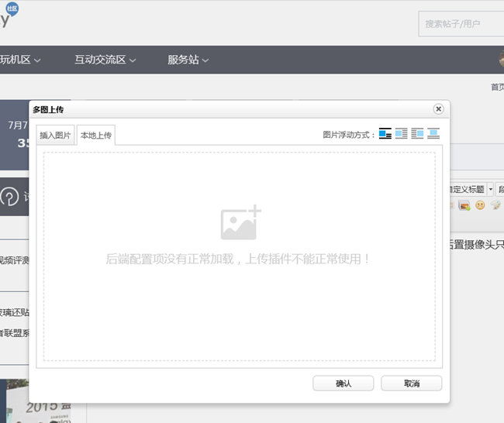Click the 搜索帖子/用户 search field
The height and width of the screenshot is (423, 504).
click(x=461, y=24)
